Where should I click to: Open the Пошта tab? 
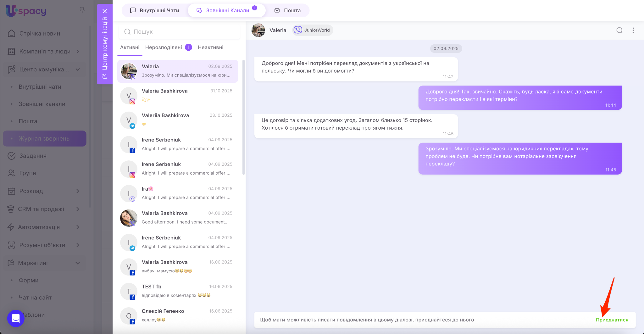288,10
